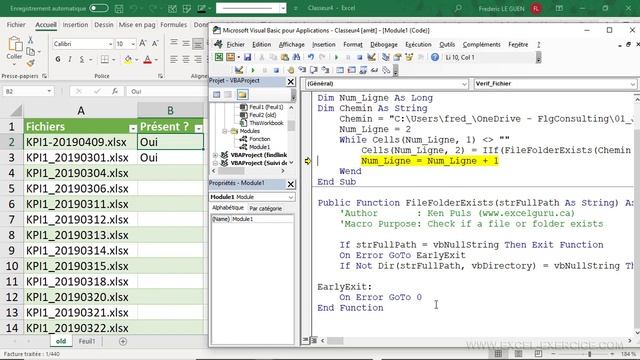
Task: Toggle breakpoint with the hand icon
Action: tap(291, 70)
